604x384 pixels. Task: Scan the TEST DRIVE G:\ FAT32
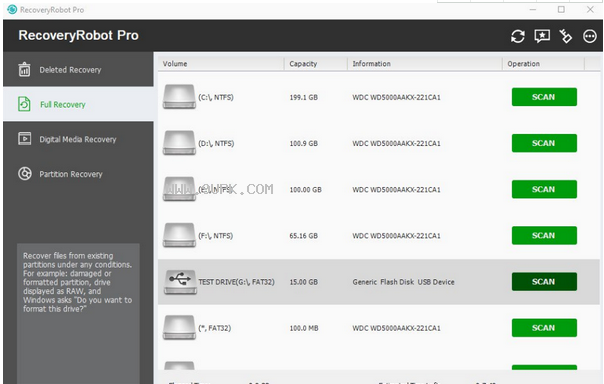[x=544, y=282]
